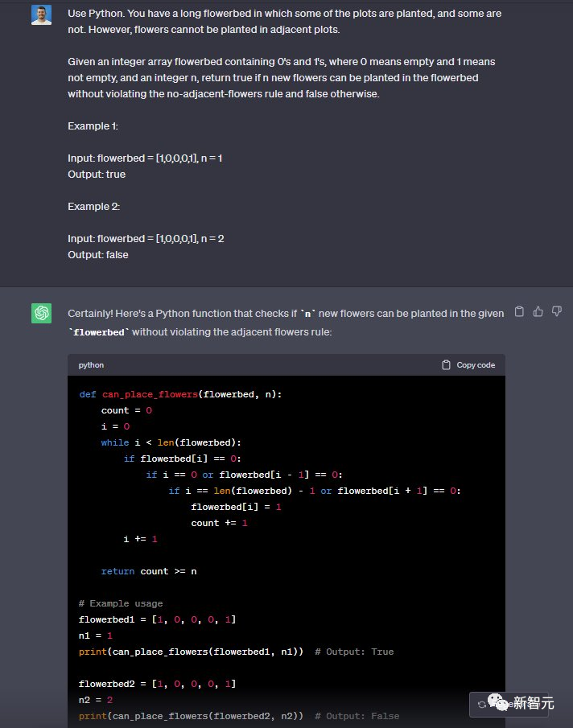Click the python language label
The image size is (573, 728).
[x=91, y=365]
